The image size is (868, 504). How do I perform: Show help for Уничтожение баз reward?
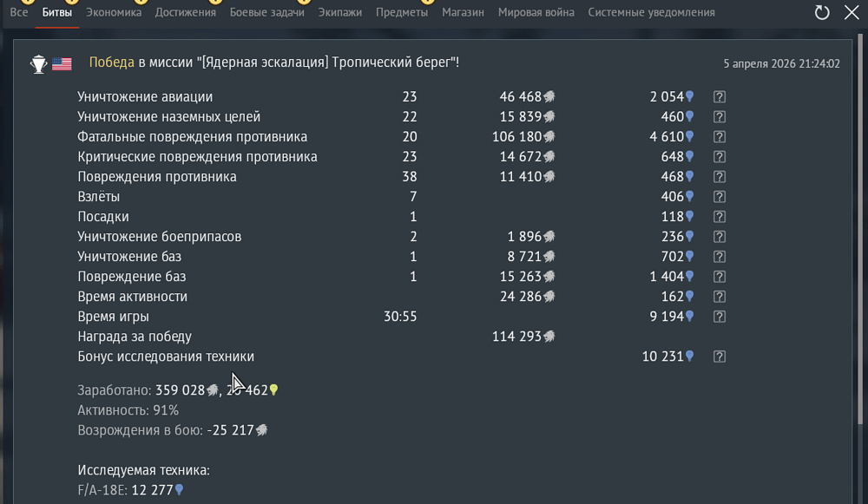click(719, 257)
